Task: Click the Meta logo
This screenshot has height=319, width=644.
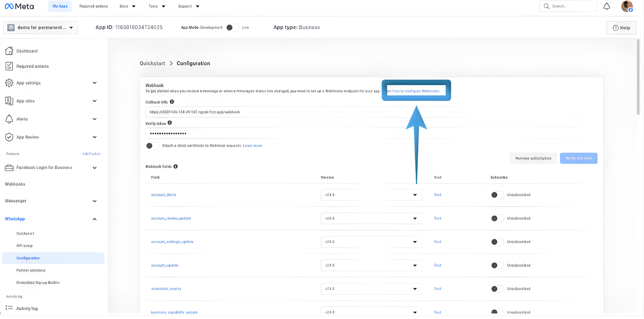Action: [19, 6]
